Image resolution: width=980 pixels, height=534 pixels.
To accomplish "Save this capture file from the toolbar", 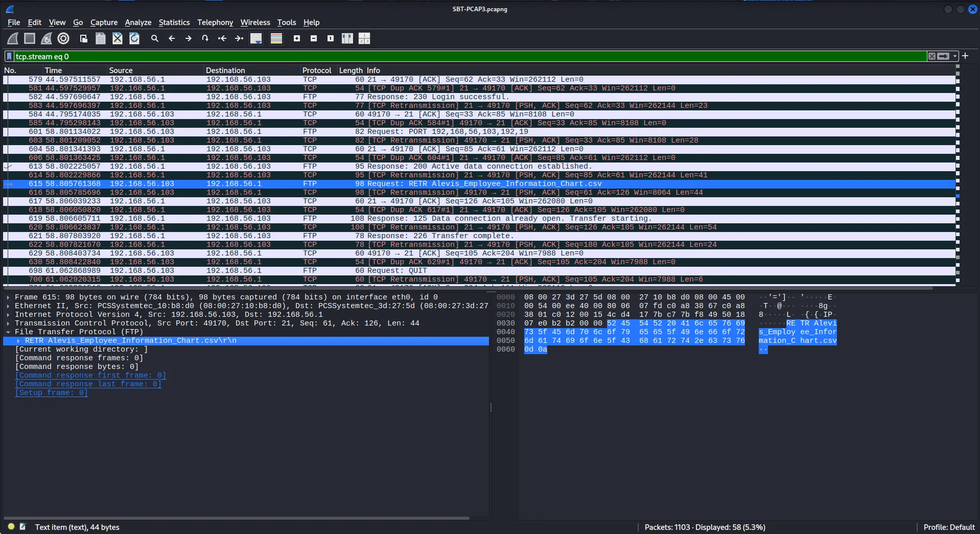I will tap(101, 38).
